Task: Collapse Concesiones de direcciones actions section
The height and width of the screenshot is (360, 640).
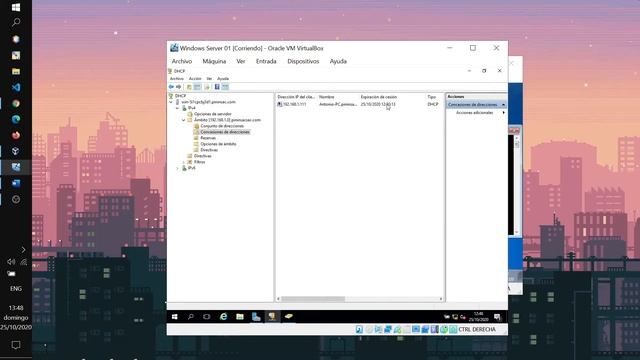Action: click(503, 105)
